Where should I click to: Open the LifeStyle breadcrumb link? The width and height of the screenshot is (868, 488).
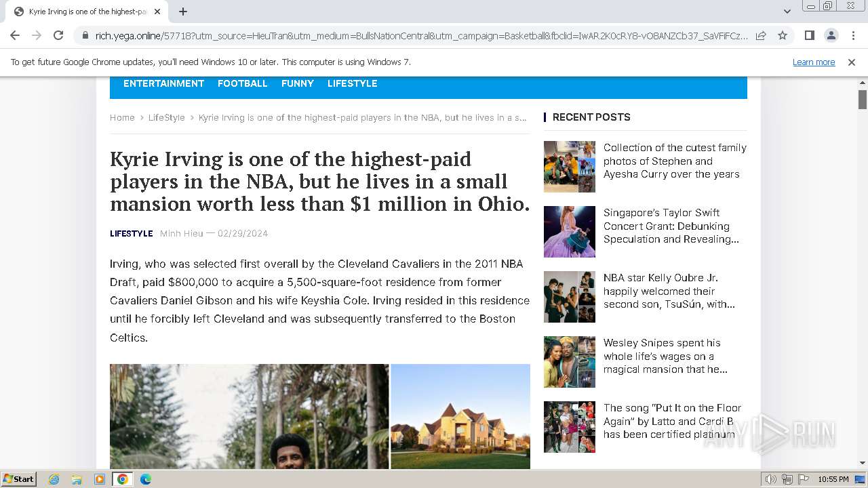pyautogui.click(x=167, y=117)
